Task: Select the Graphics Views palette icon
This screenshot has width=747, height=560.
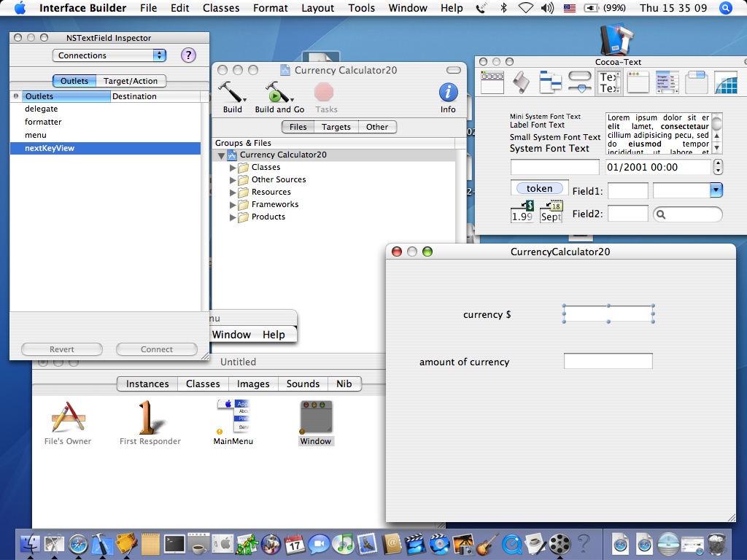Action: [726, 82]
